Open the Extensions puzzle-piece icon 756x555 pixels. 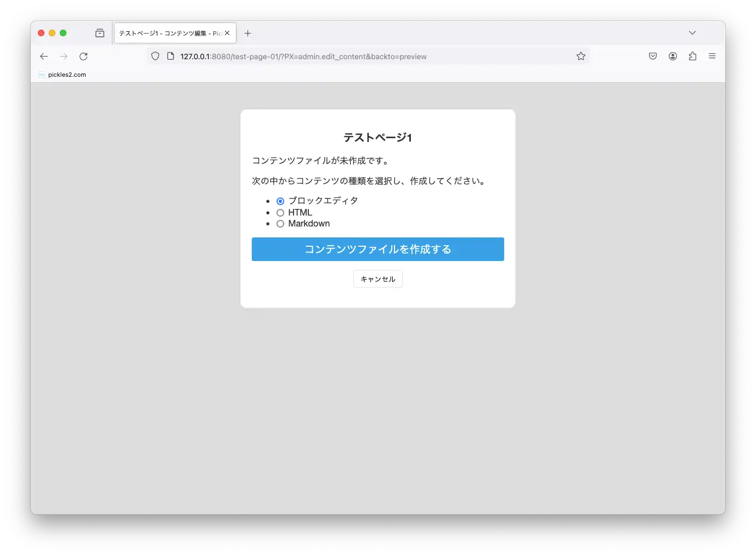click(x=692, y=56)
